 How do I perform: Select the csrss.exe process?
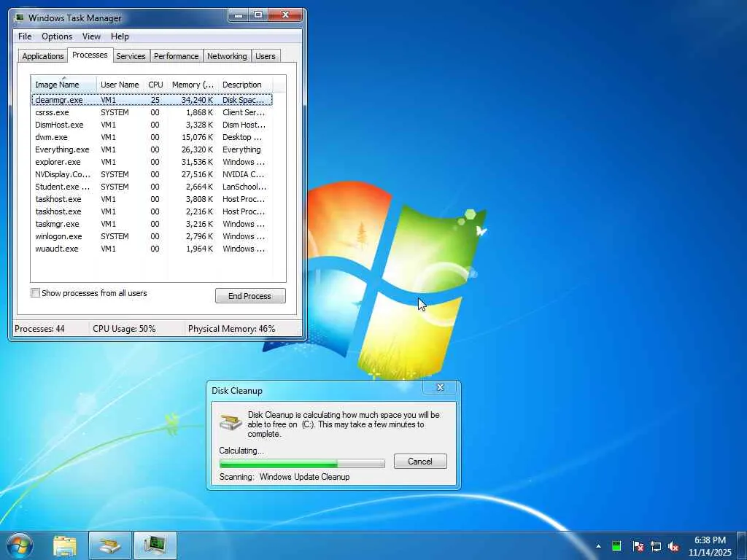click(x=152, y=112)
